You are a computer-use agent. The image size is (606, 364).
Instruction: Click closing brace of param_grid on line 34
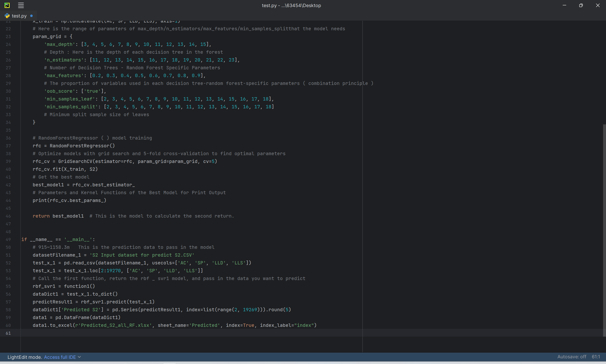click(34, 122)
